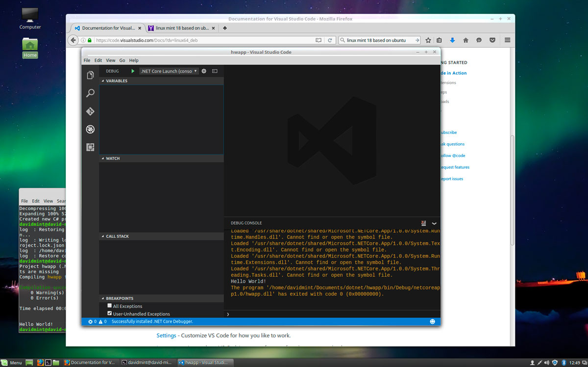This screenshot has width=588, height=367.
Task: Open the Firefox downloads arrow
Action: tap(452, 40)
